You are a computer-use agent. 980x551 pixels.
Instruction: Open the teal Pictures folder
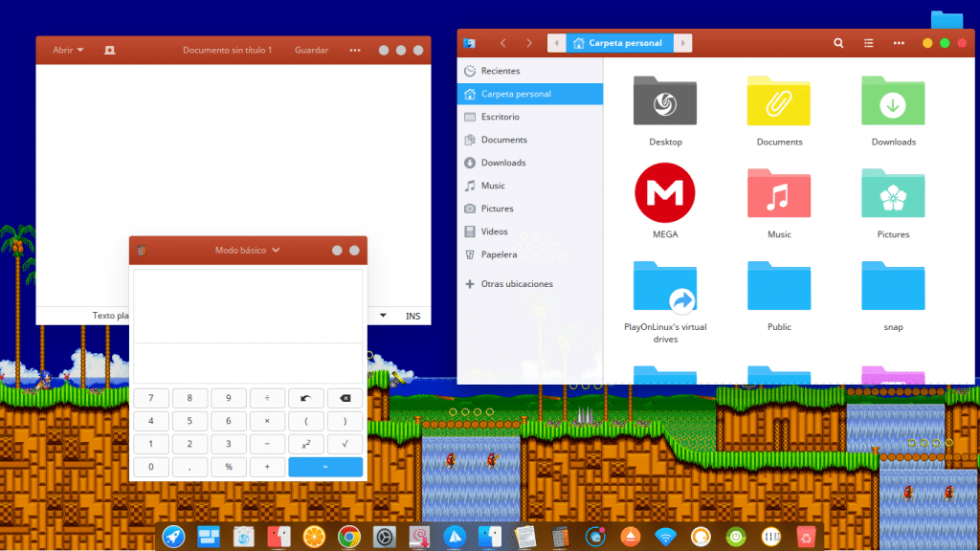tap(893, 193)
